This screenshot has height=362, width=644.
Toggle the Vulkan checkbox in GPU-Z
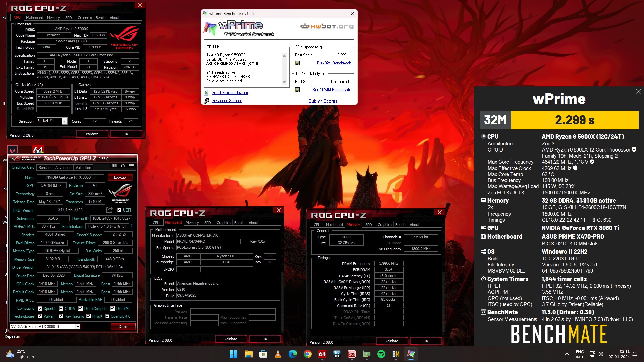click(40, 316)
